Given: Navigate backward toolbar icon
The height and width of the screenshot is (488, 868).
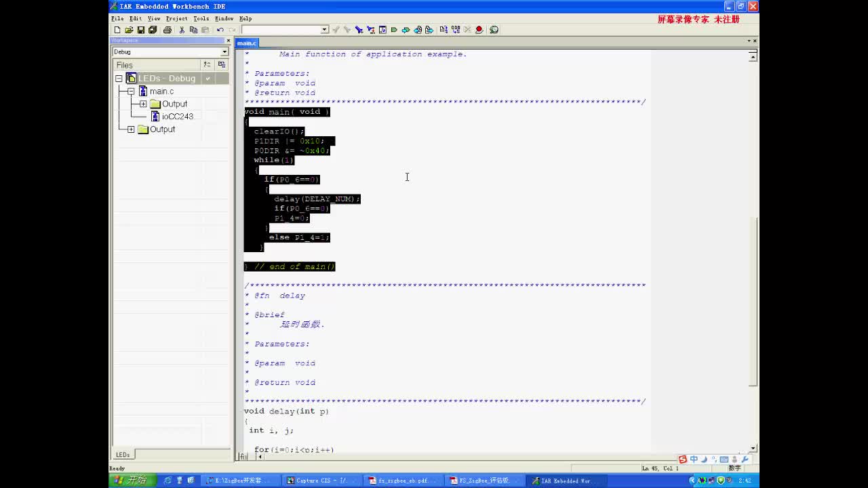Looking at the screenshot, I should pos(417,30).
